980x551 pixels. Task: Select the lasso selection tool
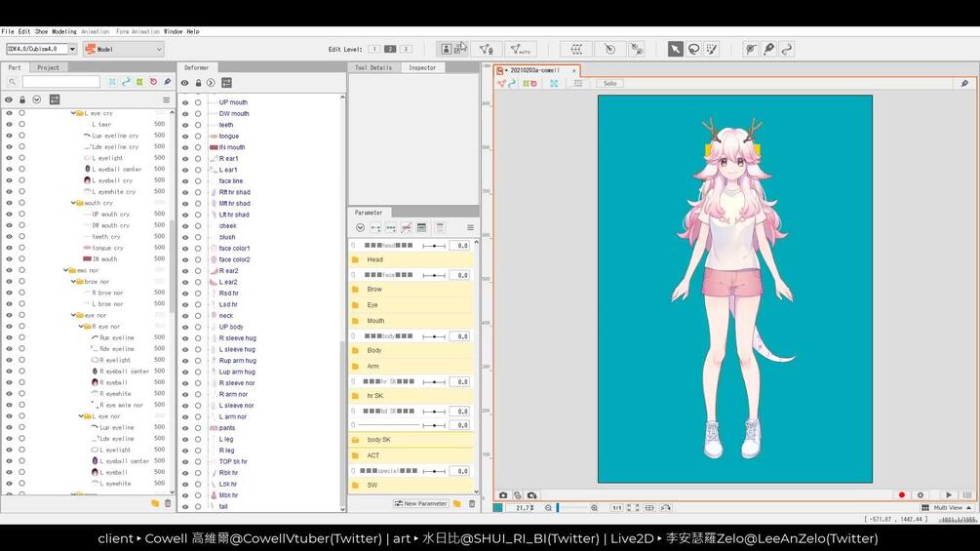[x=693, y=49]
